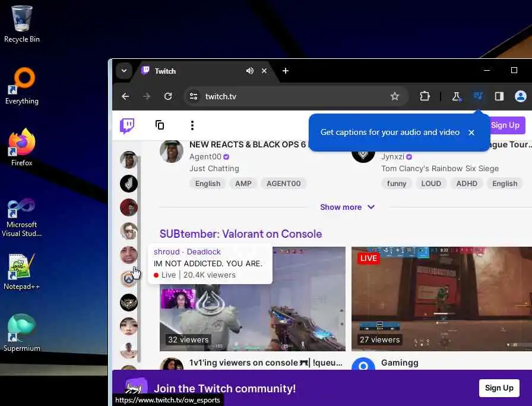
Task: Mute the Twitch tab speaker icon
Action: click(x=250, y=71)
